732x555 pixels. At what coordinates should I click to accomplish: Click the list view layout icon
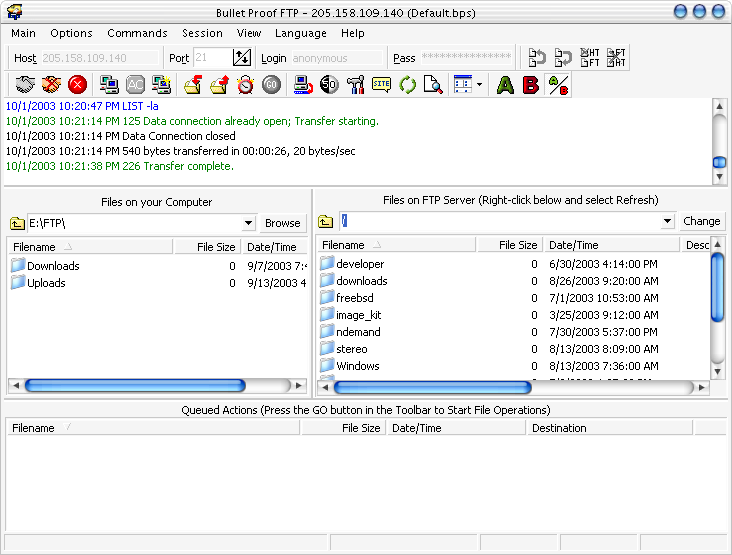[463, 85]
